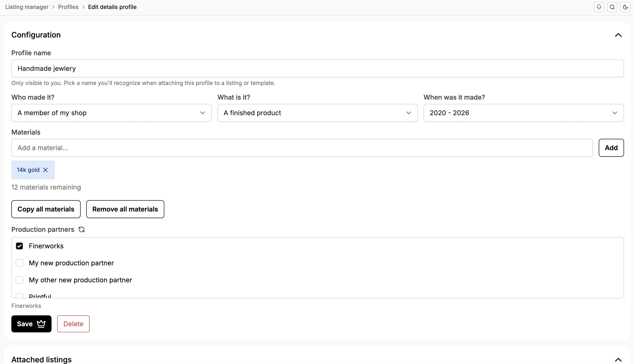
Task: Click the 12 materials remaining text
Action: [46, 187]
